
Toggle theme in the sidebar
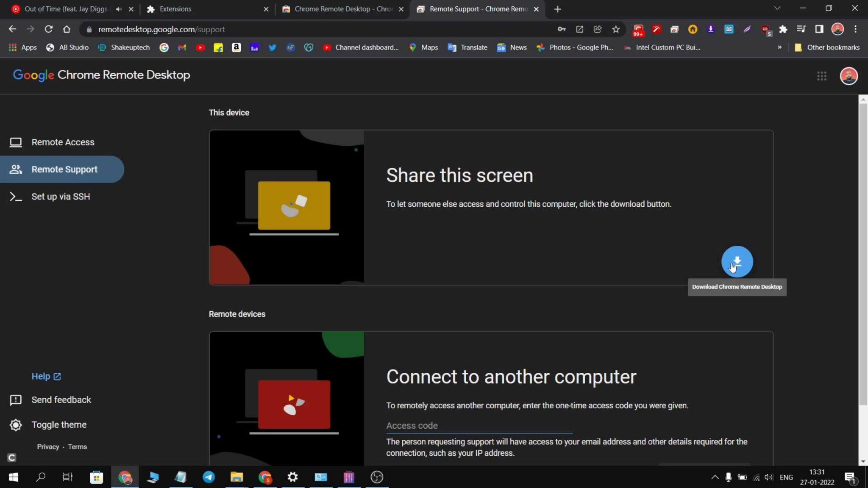click(x=58, y=425)
